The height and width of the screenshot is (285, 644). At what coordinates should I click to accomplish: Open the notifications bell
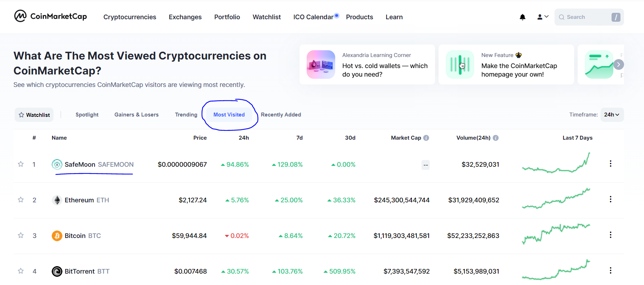tap(522, 17)
